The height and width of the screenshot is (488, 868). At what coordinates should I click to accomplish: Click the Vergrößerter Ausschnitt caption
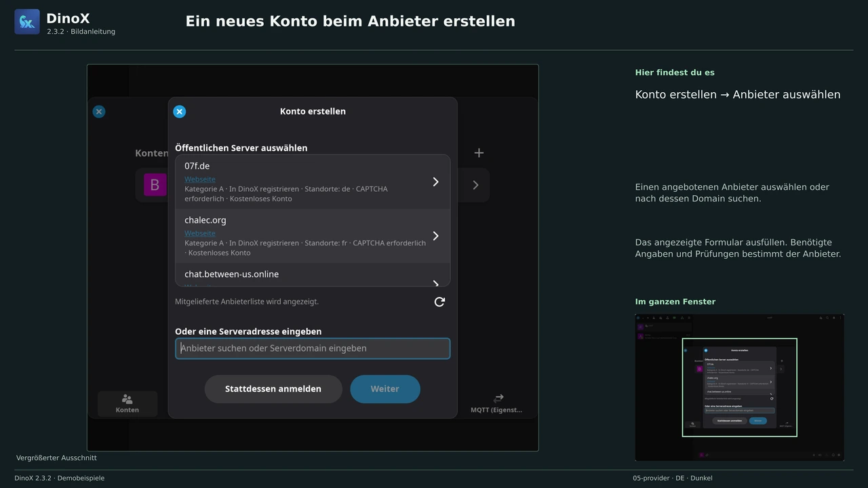(56, 458)
